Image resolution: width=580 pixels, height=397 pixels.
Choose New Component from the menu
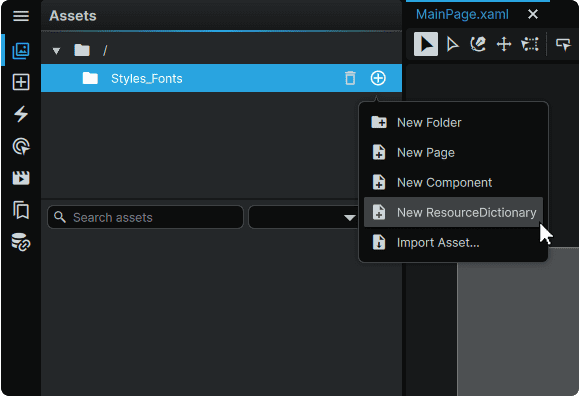(x=453, y=182)
